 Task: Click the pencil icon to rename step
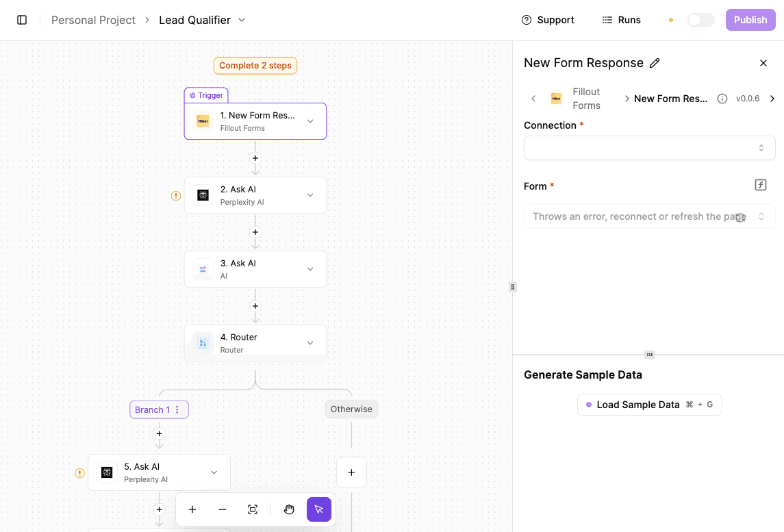tap(655, 63)
